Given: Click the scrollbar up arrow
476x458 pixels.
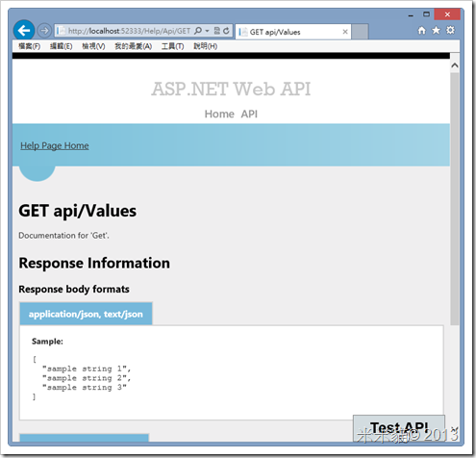Looking at the screenshot, I should click(x=454, y=65).
